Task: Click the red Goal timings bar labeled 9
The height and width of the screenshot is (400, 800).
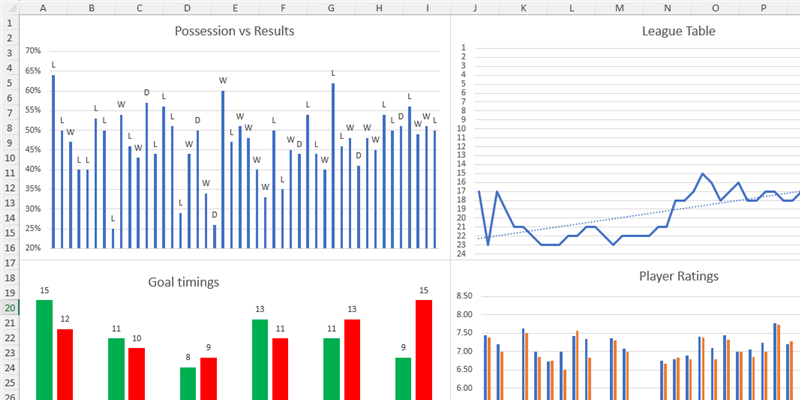Action: [208, 379]
